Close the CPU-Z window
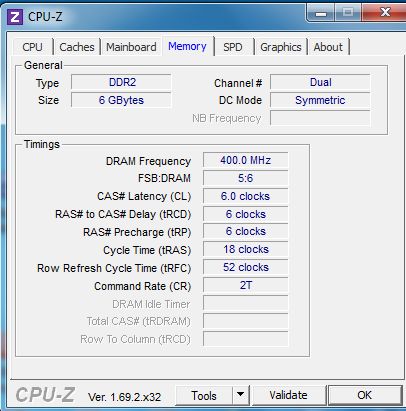This screenshot has height=411, width=406. pyautogui.click(x=385, y=13)
